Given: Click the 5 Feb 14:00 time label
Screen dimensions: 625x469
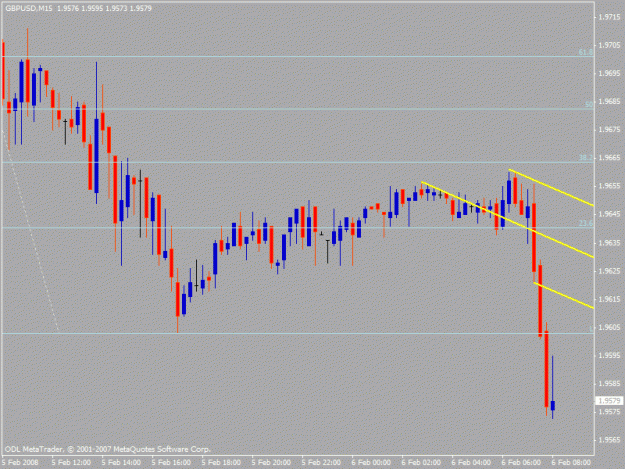Looking at the screenshot, I should coord(121,462).
